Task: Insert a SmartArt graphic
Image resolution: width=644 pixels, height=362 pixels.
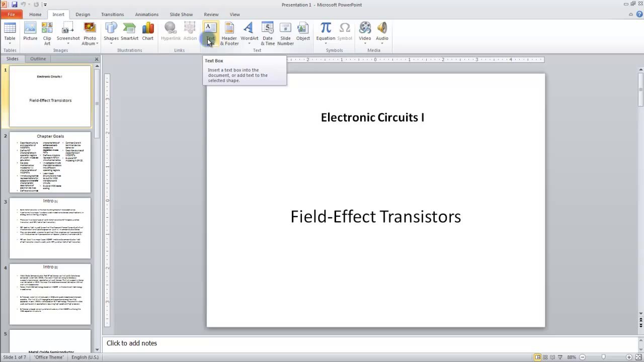Action: [x=129, y=31]
